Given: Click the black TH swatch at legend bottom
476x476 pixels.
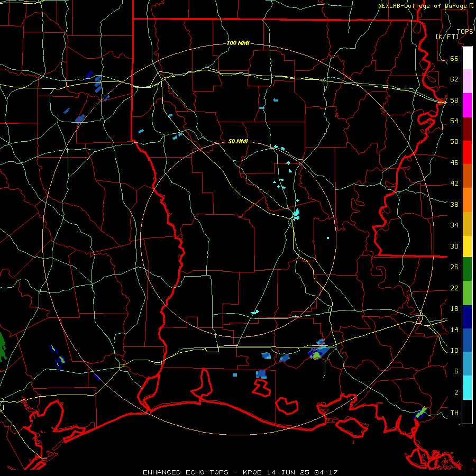Looking at the screenshot, I should pos(467,411).
